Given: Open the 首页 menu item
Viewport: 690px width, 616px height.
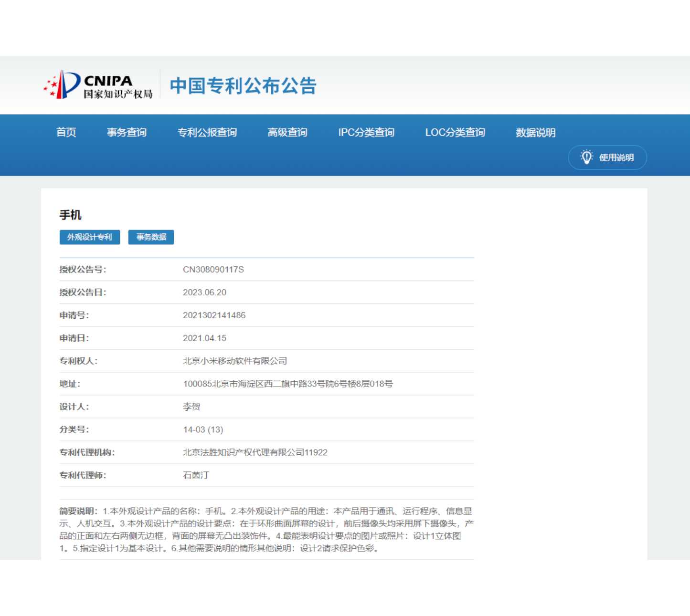Looking at the screenshot, I should pos(66,132).
